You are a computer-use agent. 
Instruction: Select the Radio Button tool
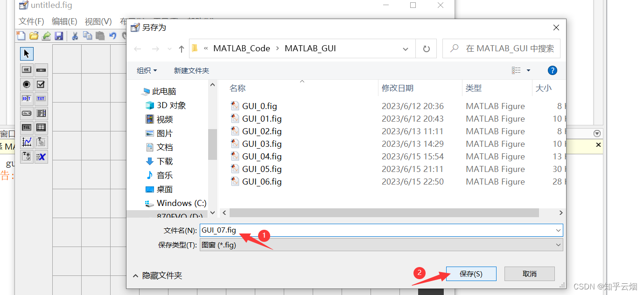[27, 84]
